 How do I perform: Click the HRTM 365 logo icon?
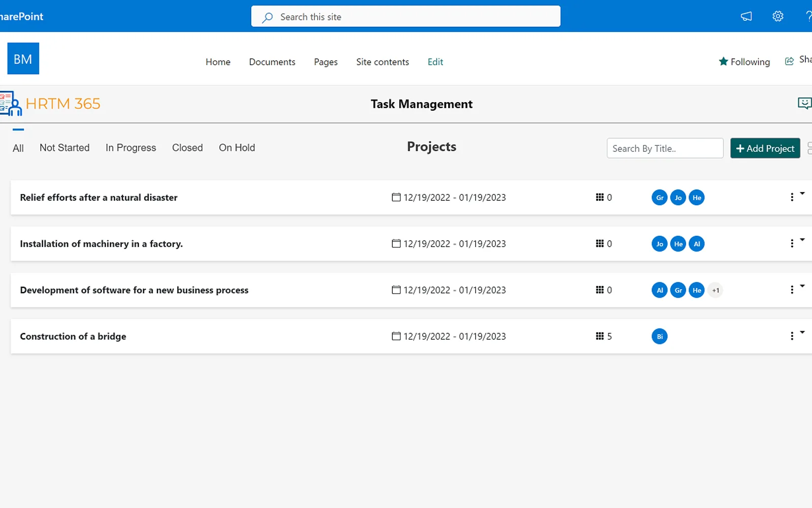11,104
